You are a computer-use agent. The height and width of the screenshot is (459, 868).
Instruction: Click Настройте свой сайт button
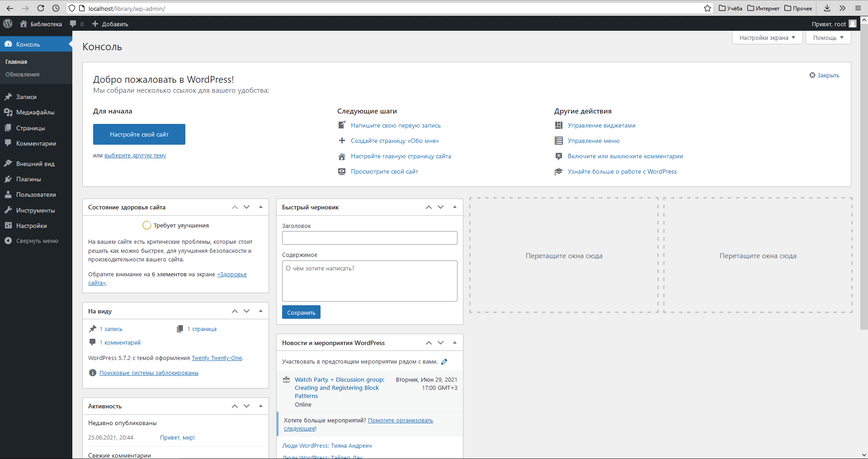click(139, 134)
